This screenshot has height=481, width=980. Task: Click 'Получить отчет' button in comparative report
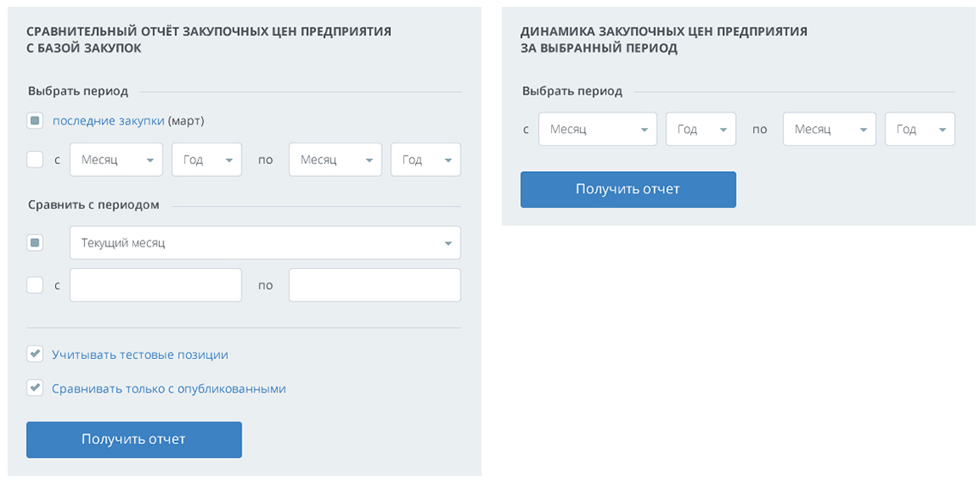click(134, 440)
